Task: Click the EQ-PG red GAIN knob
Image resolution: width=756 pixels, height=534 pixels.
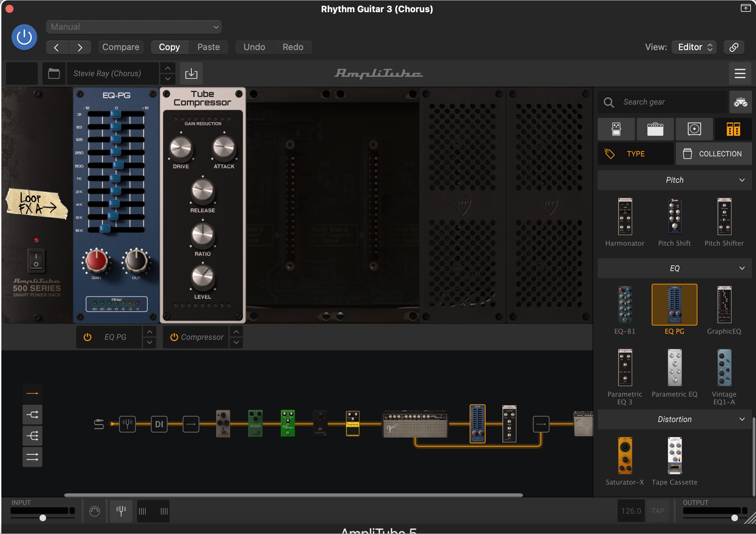Action: [96, 261]
